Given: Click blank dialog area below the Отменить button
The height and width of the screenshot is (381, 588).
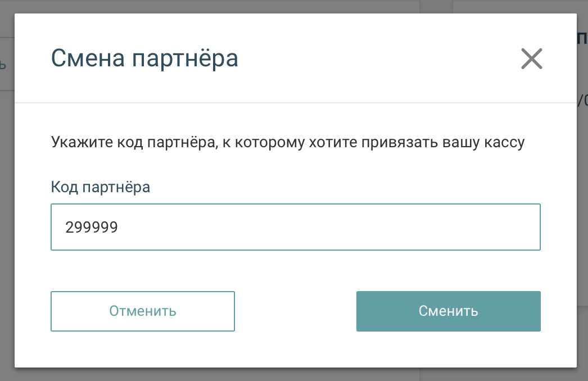Looking at the screenshot, I should pos(142,350).
